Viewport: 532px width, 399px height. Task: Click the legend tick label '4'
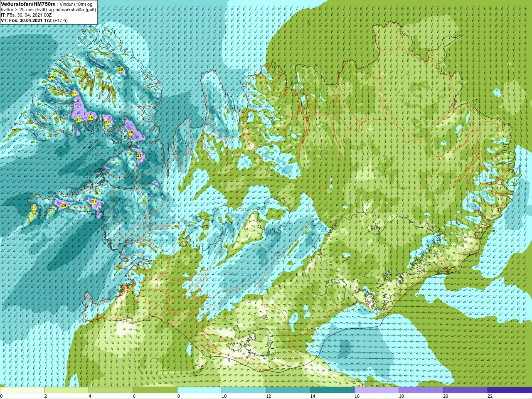pos(90,397)
